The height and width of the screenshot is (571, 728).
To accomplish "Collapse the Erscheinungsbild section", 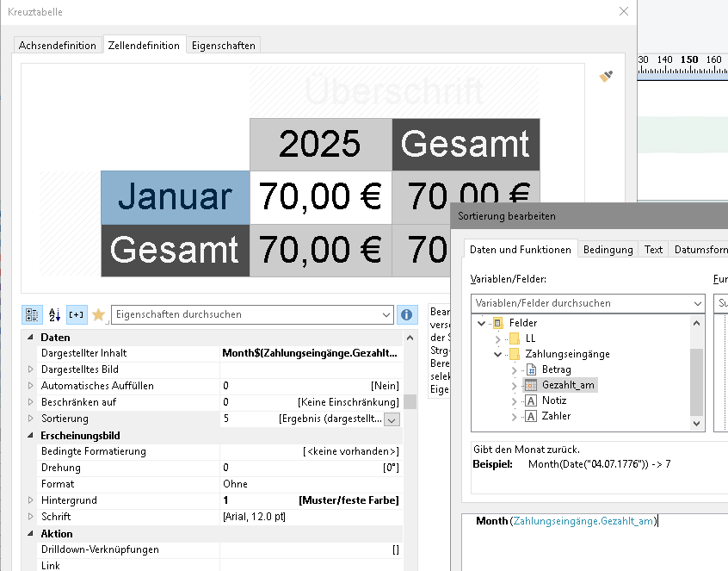I will tap(30, 435).
